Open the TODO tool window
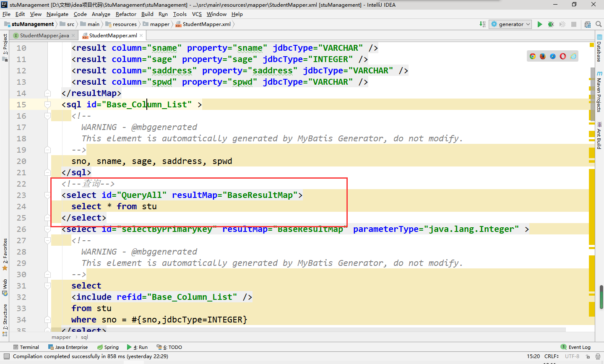 (169, 347)
